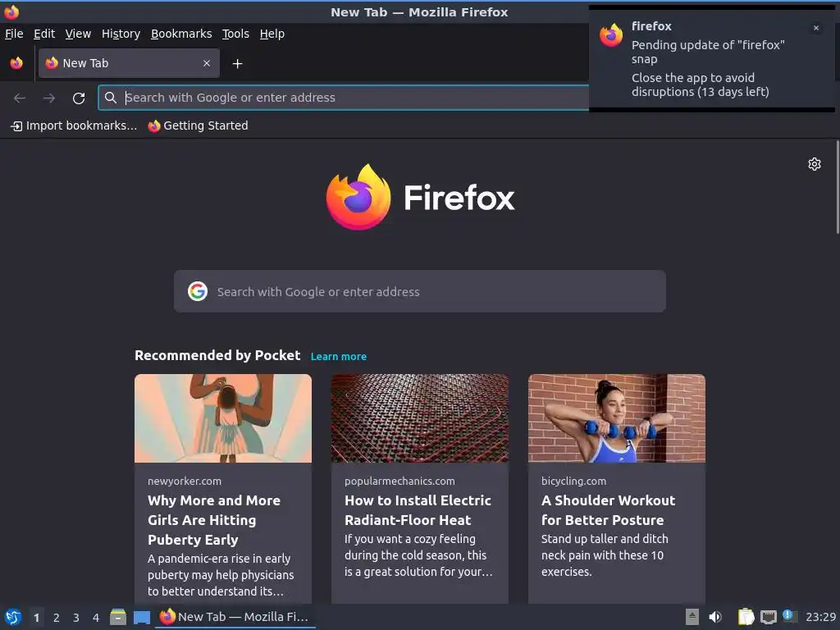Click the Firefox icon in the notification
Image resolution: width=840 pixels, height=630 pixels.
coord(611,35)
